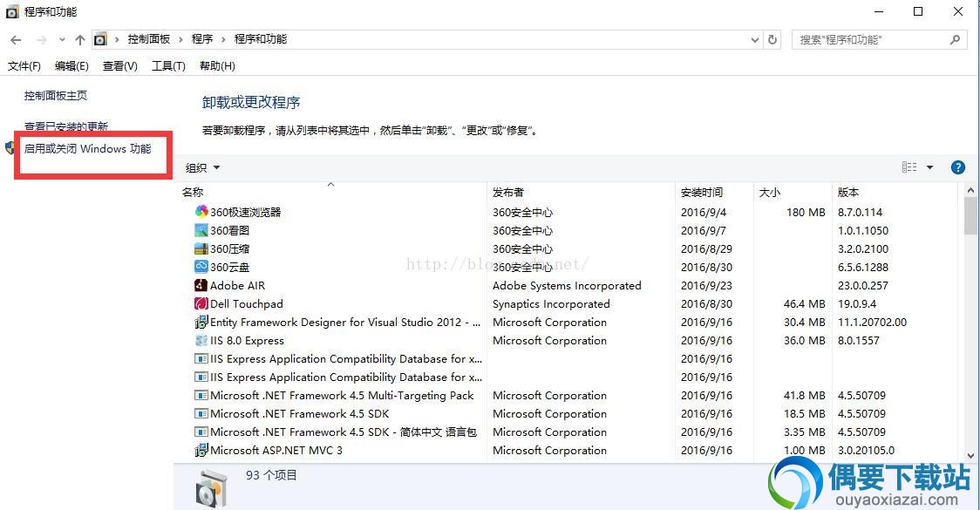The height and width of the screenshot is (510, 980).
Task: Click the shield icon beside Windows 功能
Action: (10, 148)
